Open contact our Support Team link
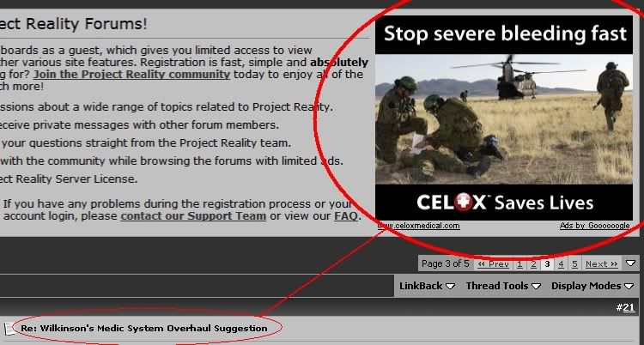Screen dimensions: 644x345 pos(193,215)
